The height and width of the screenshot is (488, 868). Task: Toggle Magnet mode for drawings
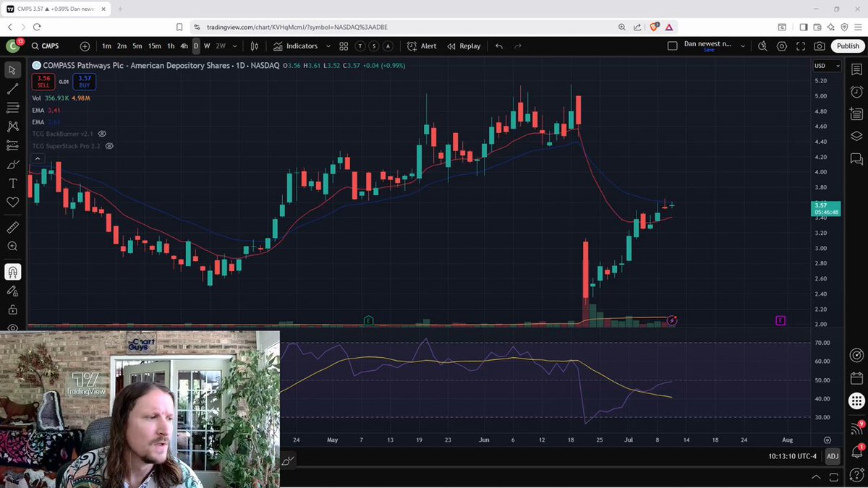pos(12,272)
